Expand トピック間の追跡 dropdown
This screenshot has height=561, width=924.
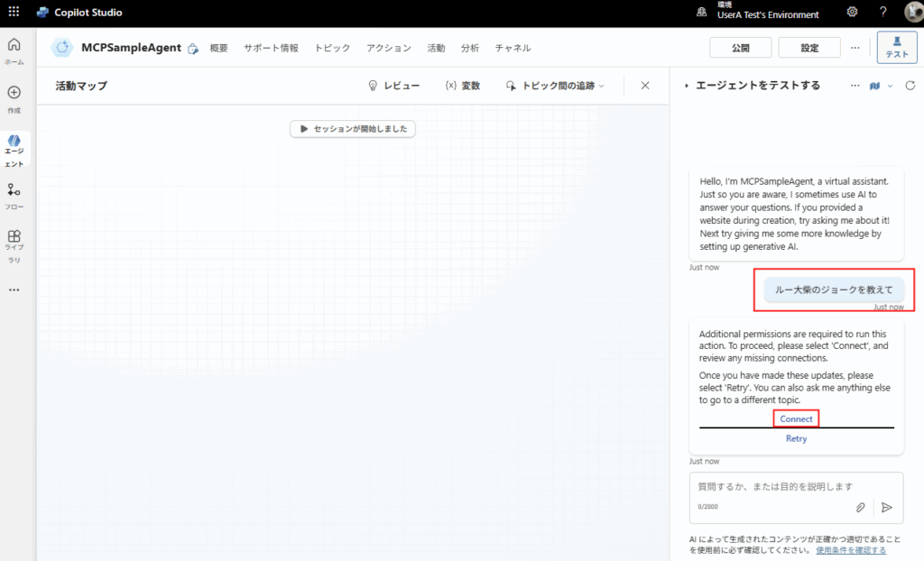(555, 86)
